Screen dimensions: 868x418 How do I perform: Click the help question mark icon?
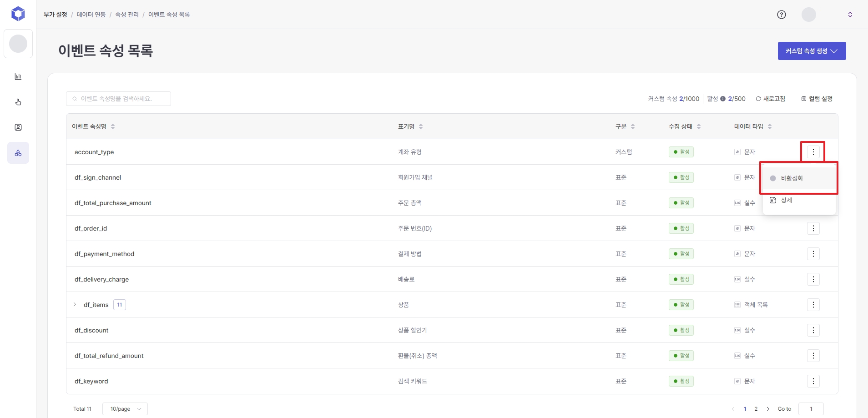pos(781,15)
